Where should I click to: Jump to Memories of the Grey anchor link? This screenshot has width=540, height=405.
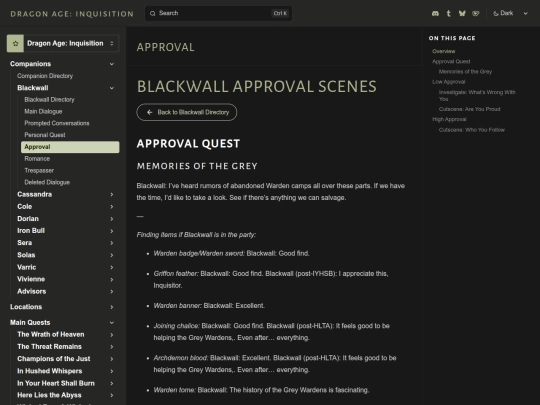(x=465, y=72)
